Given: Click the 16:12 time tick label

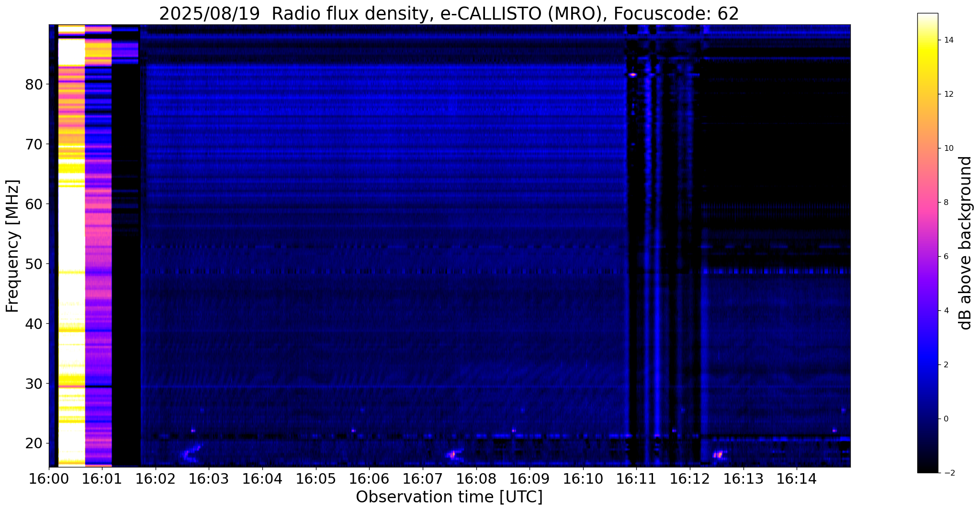Looking at the screenshot, I should 690,479.
